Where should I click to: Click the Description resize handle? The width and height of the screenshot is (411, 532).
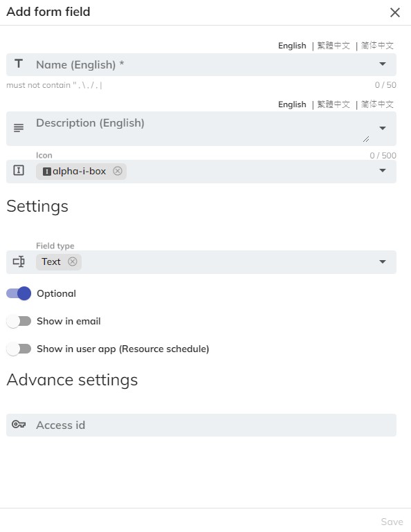point(366,139)
